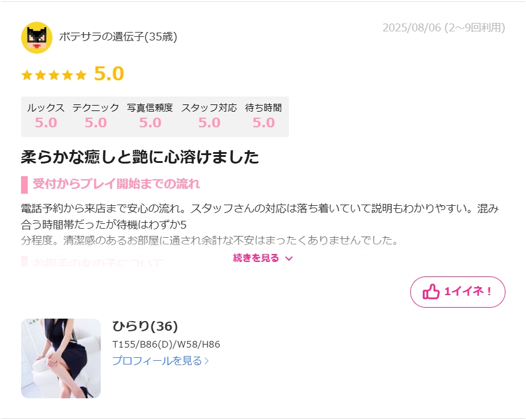The height and width of the screenshot is (420, 526).
Task: Open the プロフィールを見る link
Action: 160,361
